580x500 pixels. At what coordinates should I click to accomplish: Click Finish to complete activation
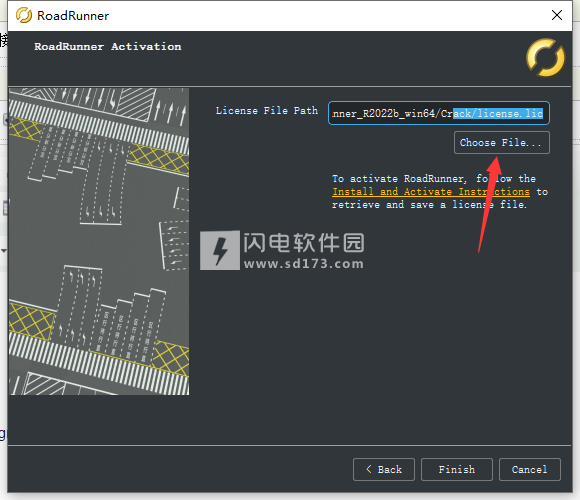click(457, 470)
